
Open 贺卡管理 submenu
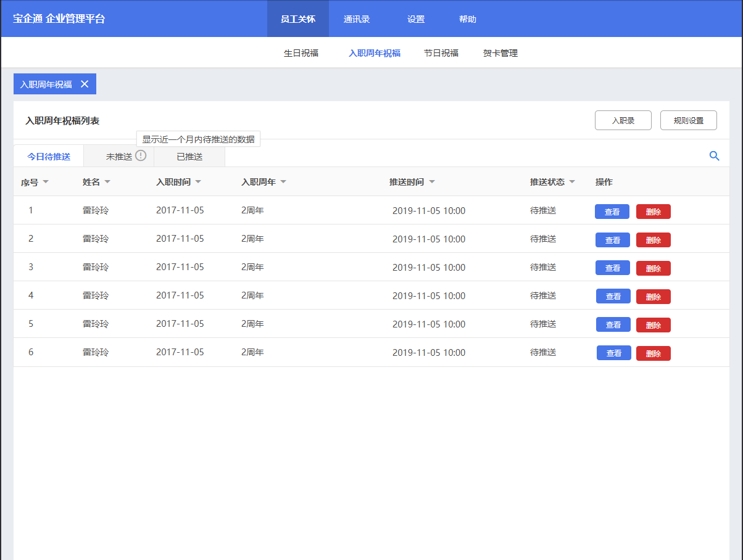[500, 53]
